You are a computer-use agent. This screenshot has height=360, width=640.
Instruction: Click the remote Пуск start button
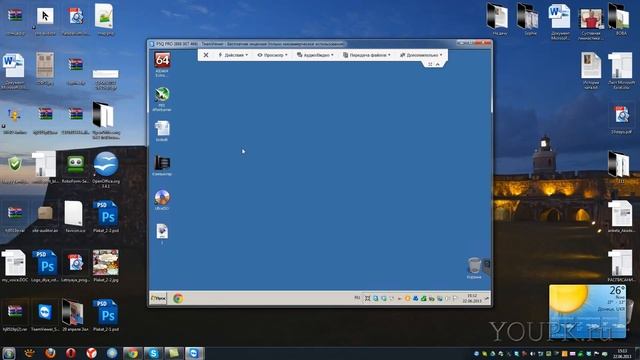point(158,298)
